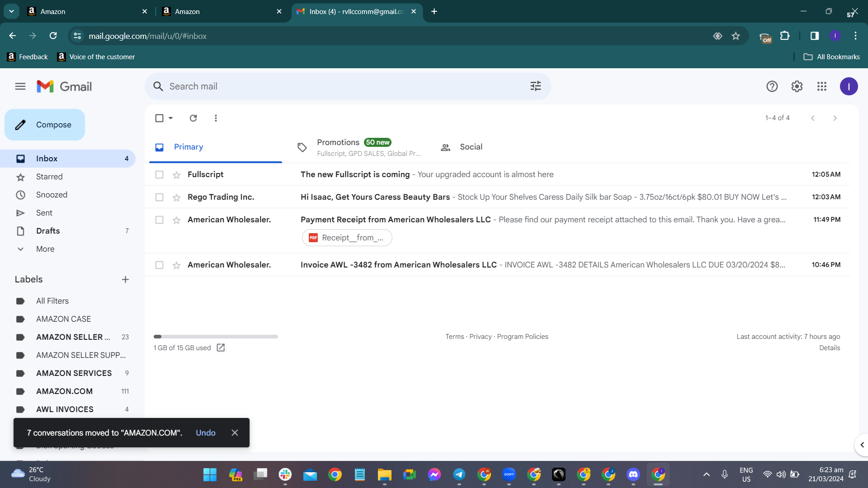Viewport: 868px width, 488px height.
Task: Open search options filter icon
Action: [x=536, y=86]
